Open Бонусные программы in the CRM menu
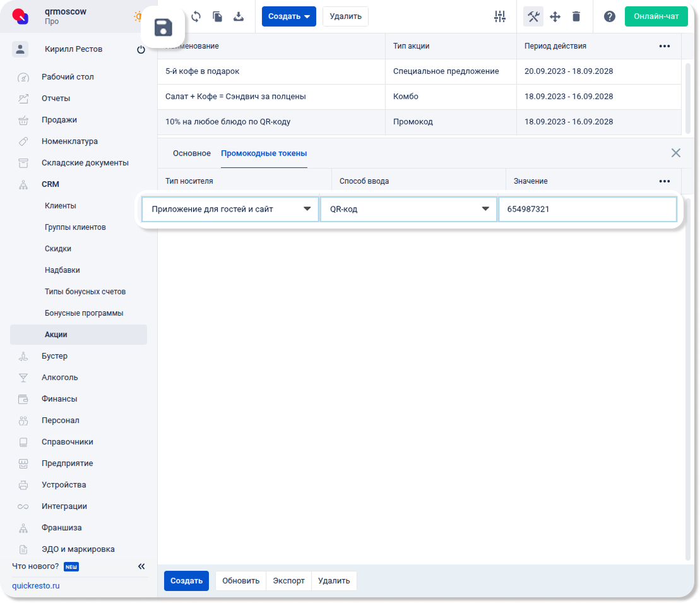The width and height of the screenshot is (700, 603). pyautogui.click(x=84, y=313)
